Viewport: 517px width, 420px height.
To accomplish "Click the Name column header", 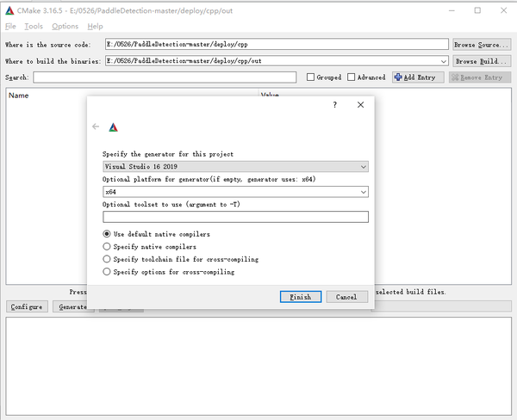I will pos(18,96).
